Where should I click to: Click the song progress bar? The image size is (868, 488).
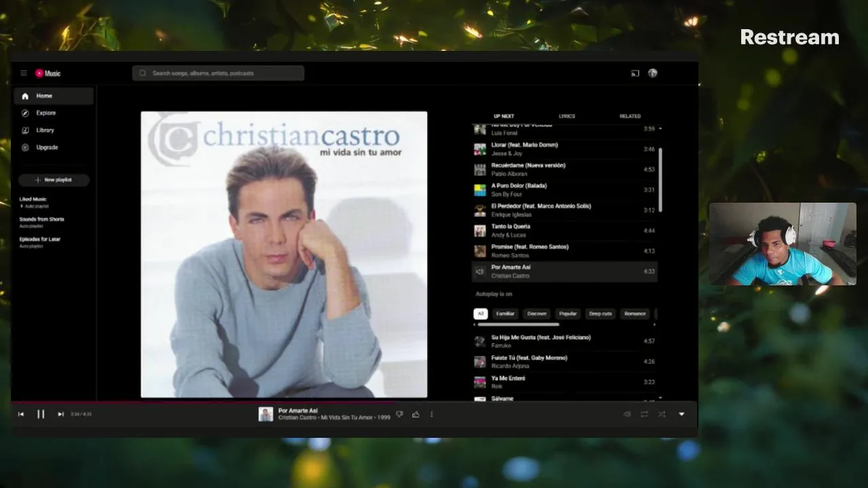click(354, 401)
